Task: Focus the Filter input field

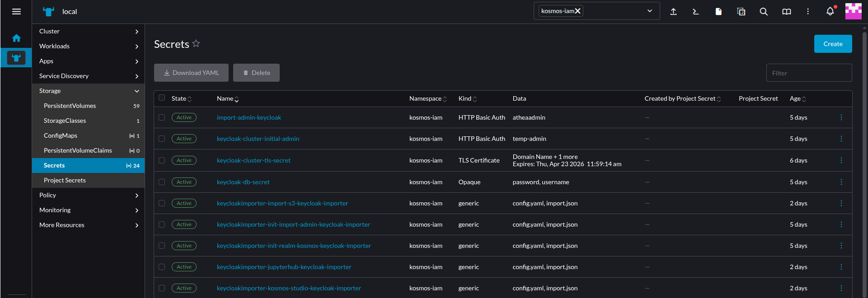Action: click(x=809, y=73)
